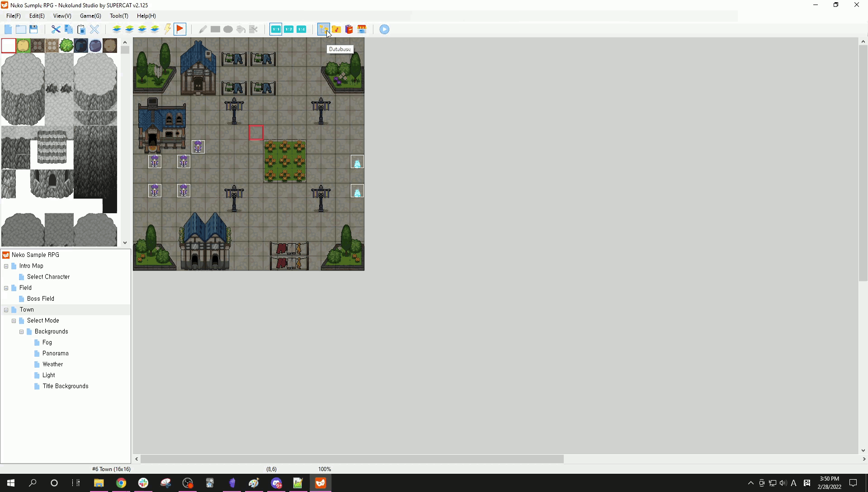Select the Light map
868x492 pixels.
click(x=49, y=375)
